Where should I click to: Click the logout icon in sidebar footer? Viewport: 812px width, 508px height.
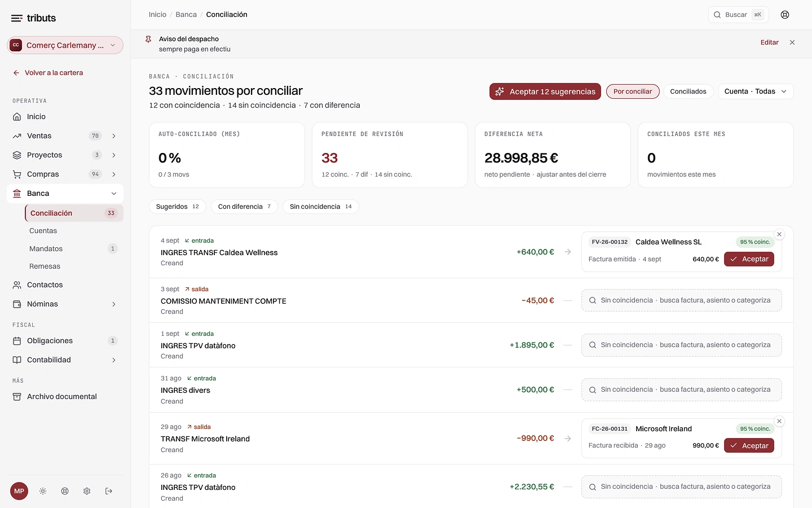[109, 491]
